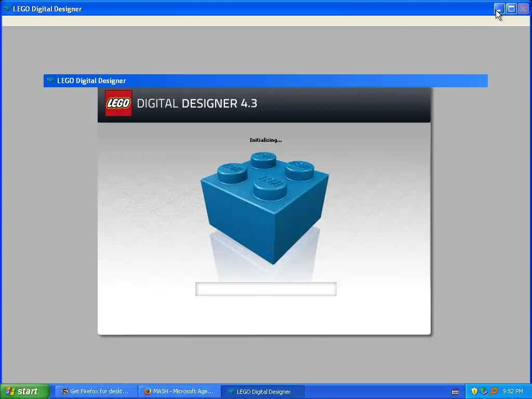Image resolution: width=532 pixels, height=399 pixels.
Task: Select LEGO Digital Designer taskbar button
Action: tap(263, 392)
